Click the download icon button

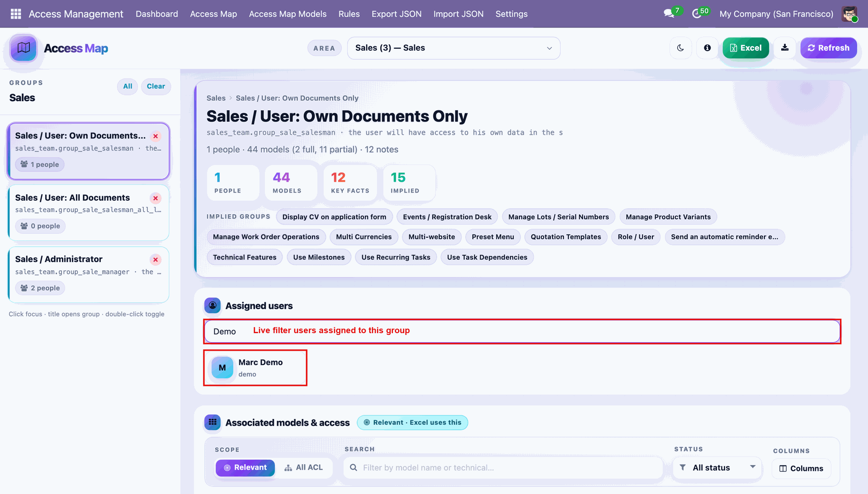coord(785,48)
